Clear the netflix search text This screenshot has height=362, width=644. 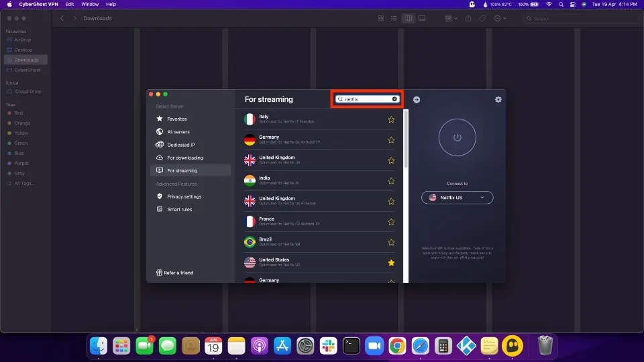tap(394, 99)
